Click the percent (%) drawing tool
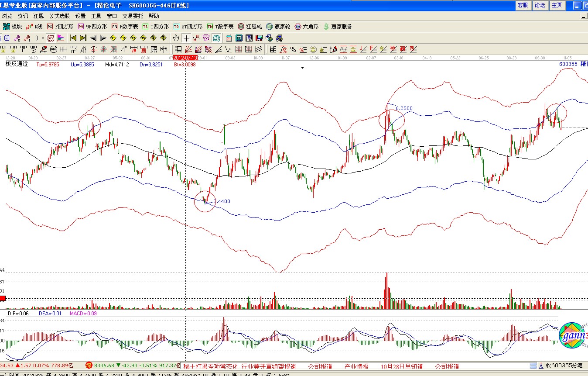Screen dimensions: 588x376 [293, 49]
